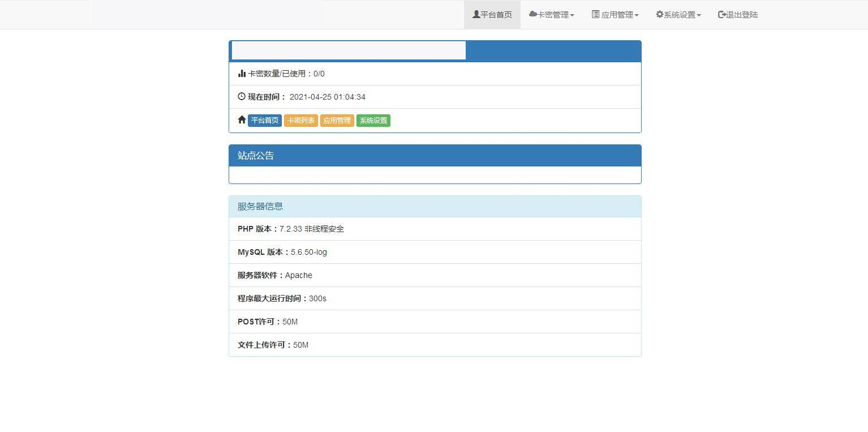Click the yellow 应用管理 shortcut button
This screenshot has width=868, height=432.
337,120
